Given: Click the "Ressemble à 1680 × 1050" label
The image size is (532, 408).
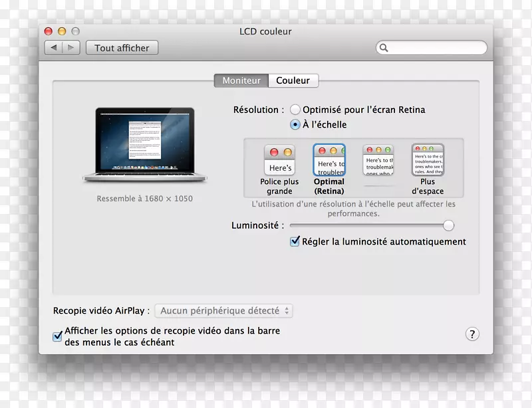Looking at the screenshot, I should point(146,199).
